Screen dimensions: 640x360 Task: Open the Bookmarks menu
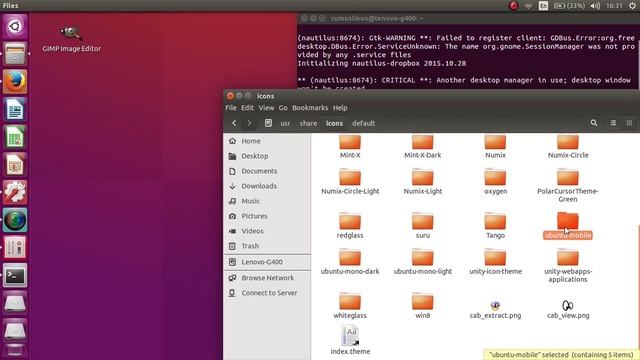pyautogui.click(x=310, y=108)
